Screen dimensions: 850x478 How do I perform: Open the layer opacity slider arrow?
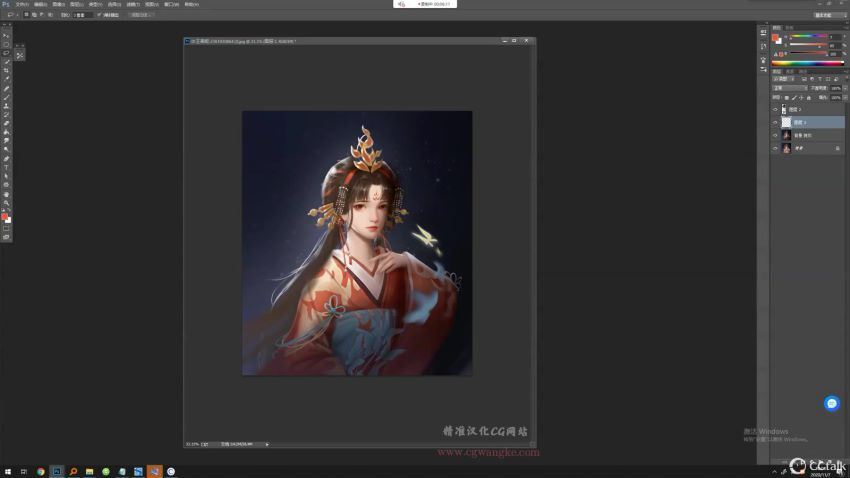pyautogui.click(x=845, y=88)
